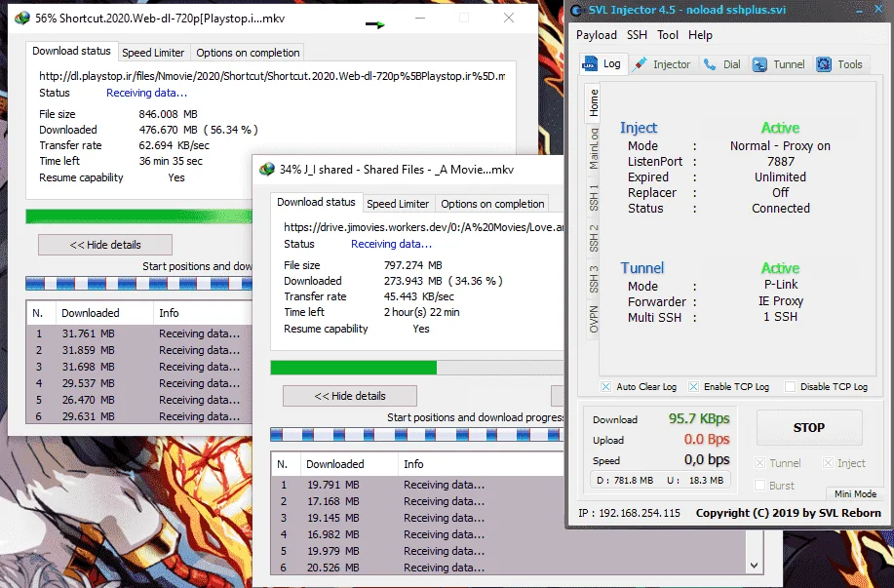Click the 95.7 KBps download speed value
The image size is (894, 588).
tap(698, 418)
